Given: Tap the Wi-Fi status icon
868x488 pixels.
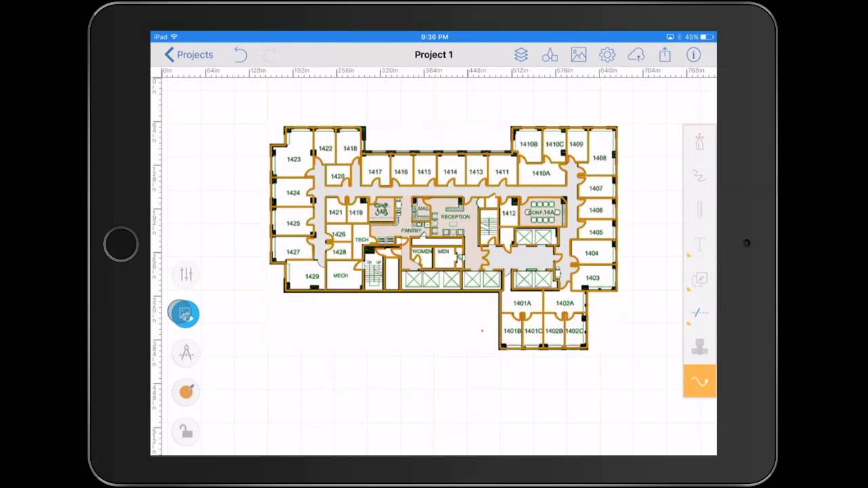Looking at the screenshot, I should pos(174,37).
